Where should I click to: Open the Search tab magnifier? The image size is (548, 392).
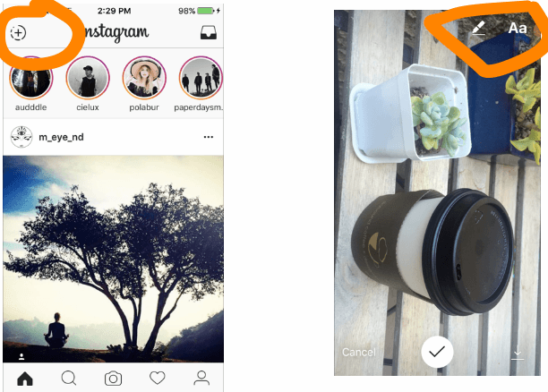click(x=69, y=378)
